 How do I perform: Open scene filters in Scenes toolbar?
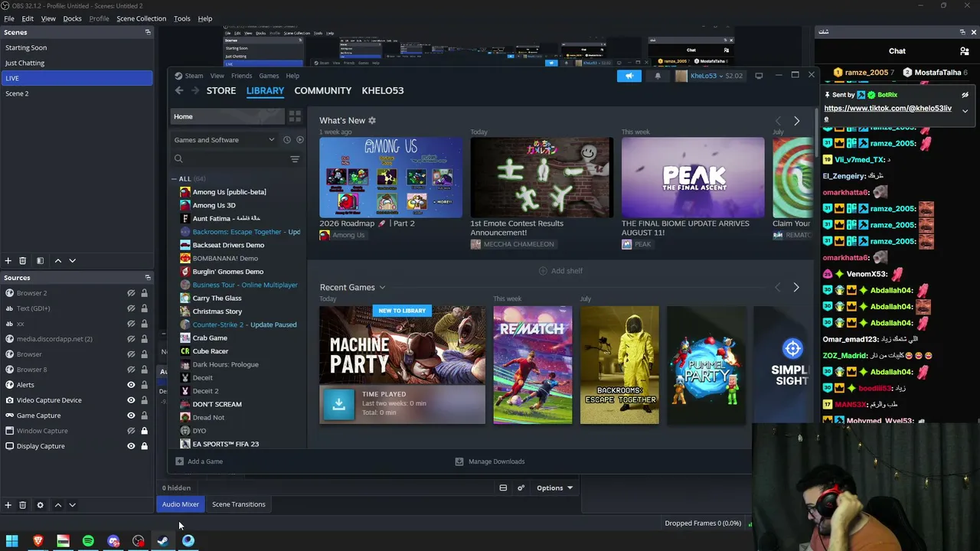click(40, 261)
